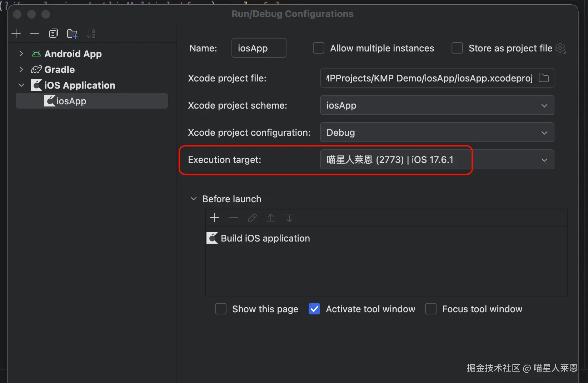The image size is (588, 383).
Task: Select the Gradle configuration group
Action: (x=59, y=69)
